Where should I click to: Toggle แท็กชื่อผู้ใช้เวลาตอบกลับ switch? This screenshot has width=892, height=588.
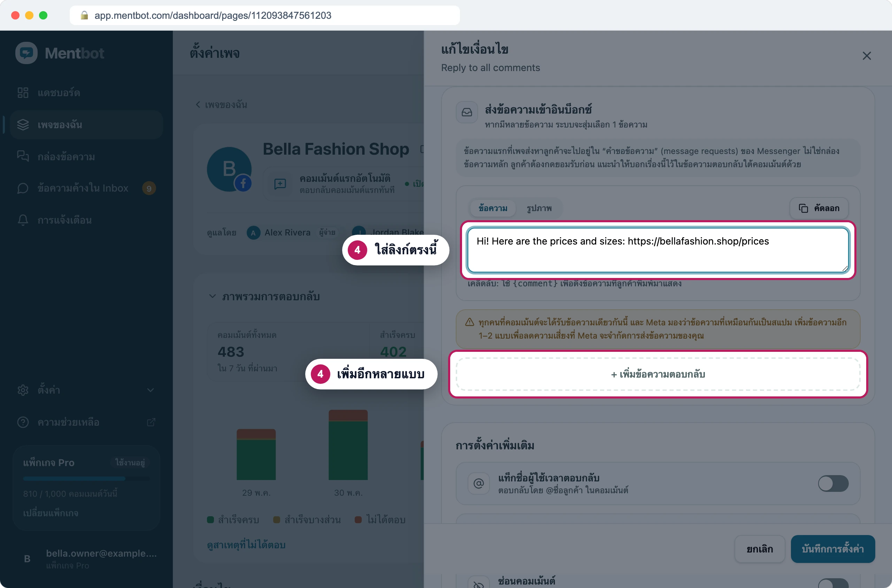click(833, 483)
